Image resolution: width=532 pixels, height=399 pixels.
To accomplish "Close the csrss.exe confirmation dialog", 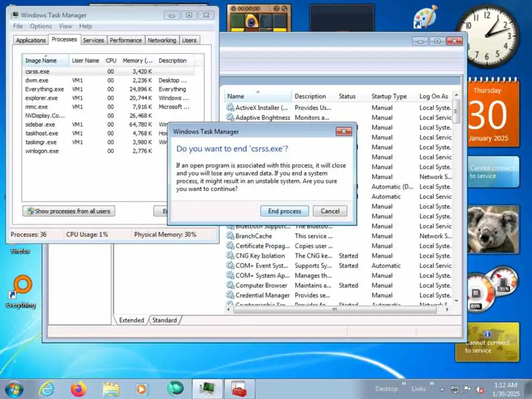I will click(x=343, y=131).
